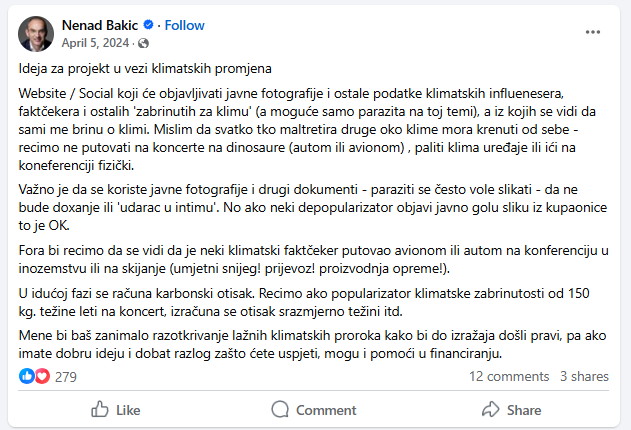This screenshot has width=631, height=430.
Task: Click the globe public-audience icon
Action: 143,43
